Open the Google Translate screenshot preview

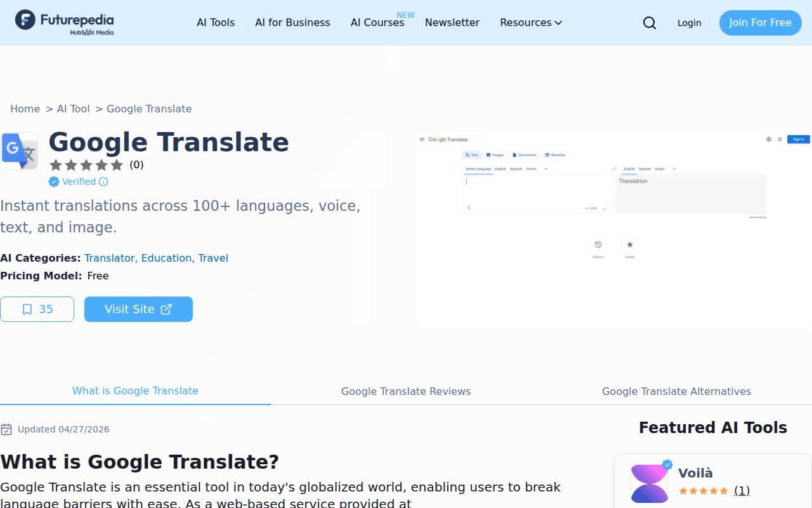coord(614,229)
